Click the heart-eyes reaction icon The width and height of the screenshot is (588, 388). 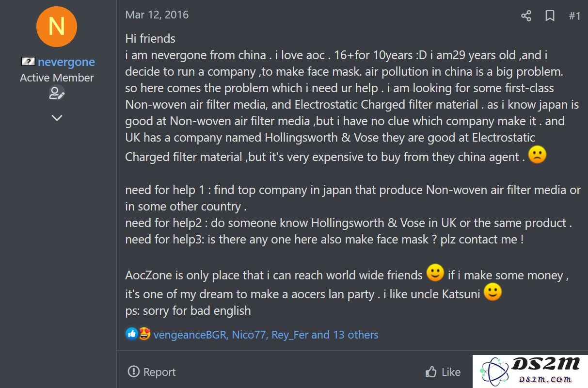click(144, 334)
